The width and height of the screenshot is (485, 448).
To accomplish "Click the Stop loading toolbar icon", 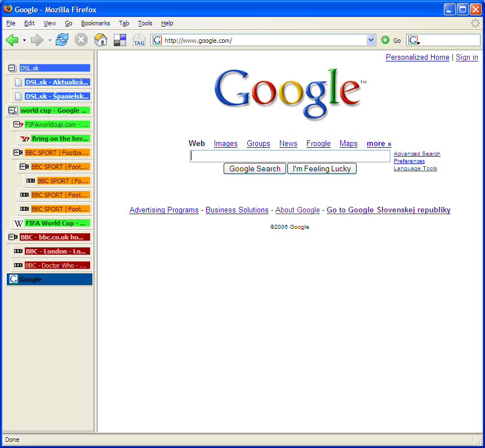I will [81, 40].
